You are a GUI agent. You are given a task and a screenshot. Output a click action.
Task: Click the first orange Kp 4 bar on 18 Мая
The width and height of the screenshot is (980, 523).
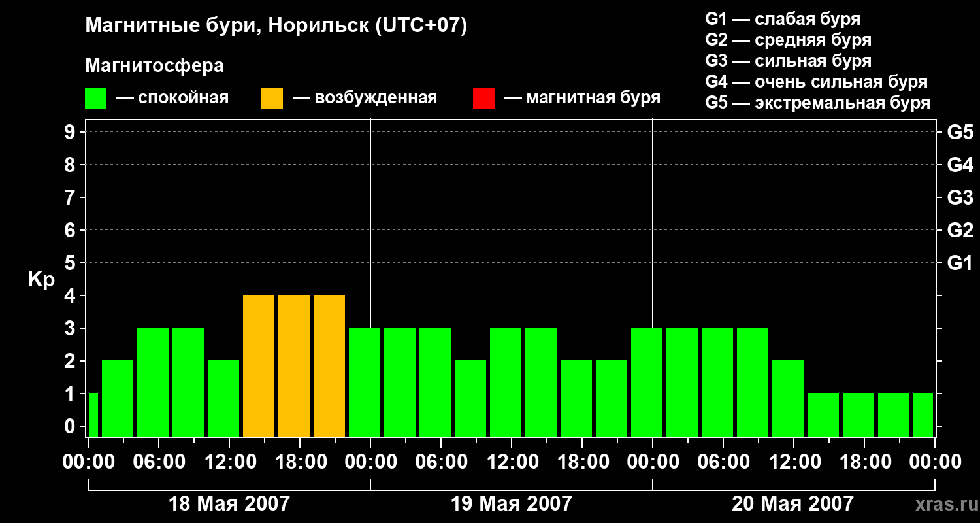pos(259,365)
